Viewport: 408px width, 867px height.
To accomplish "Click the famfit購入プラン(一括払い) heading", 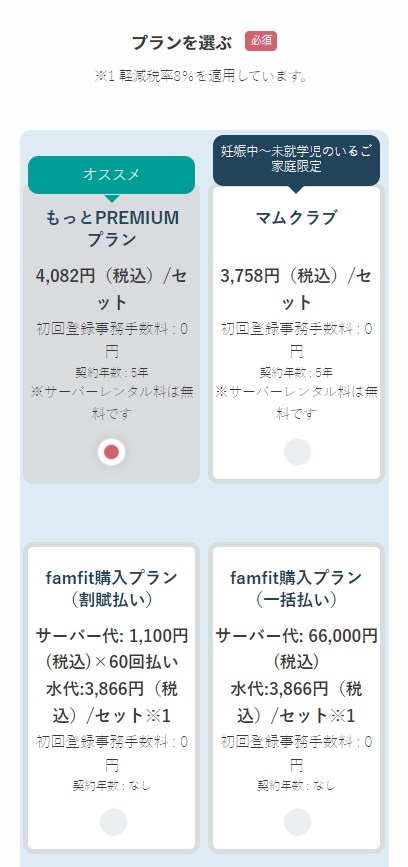I will 296,588.
